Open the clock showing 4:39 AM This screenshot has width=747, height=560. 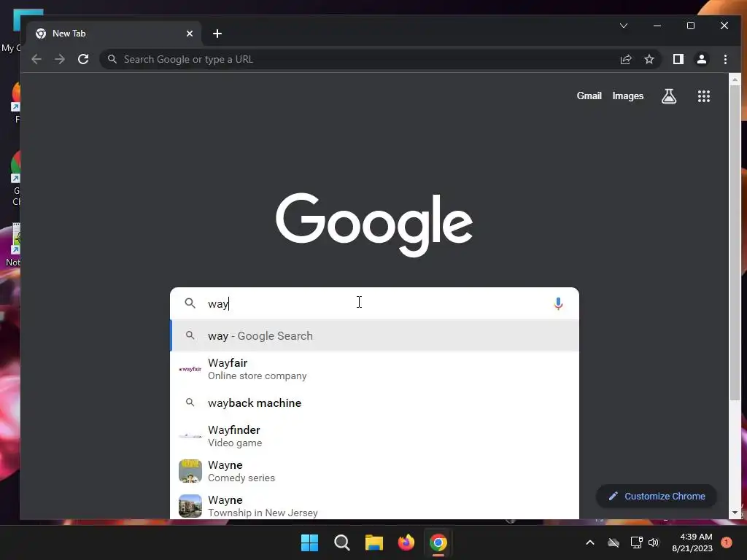point(692,542)
